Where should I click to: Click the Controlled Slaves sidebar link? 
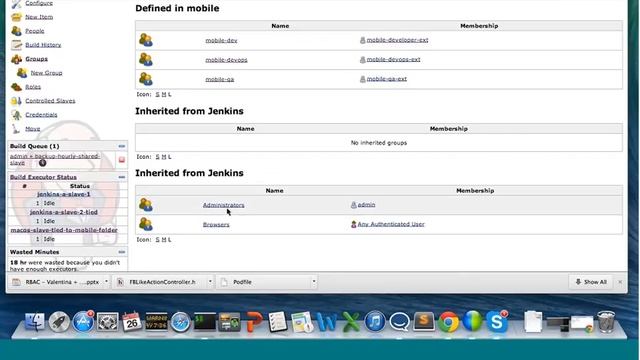pyautogui.click(x=50, y=101)
